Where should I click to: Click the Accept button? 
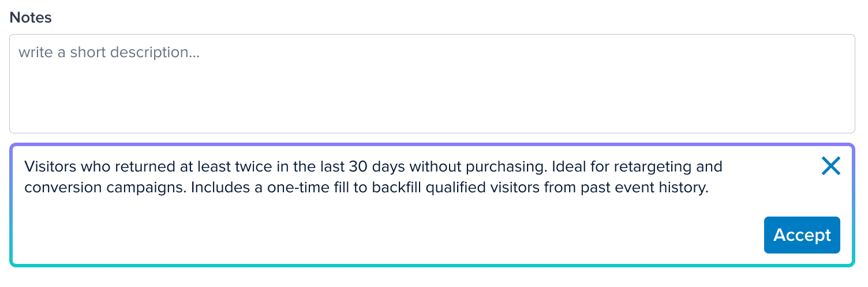click(x=802, y=235)
